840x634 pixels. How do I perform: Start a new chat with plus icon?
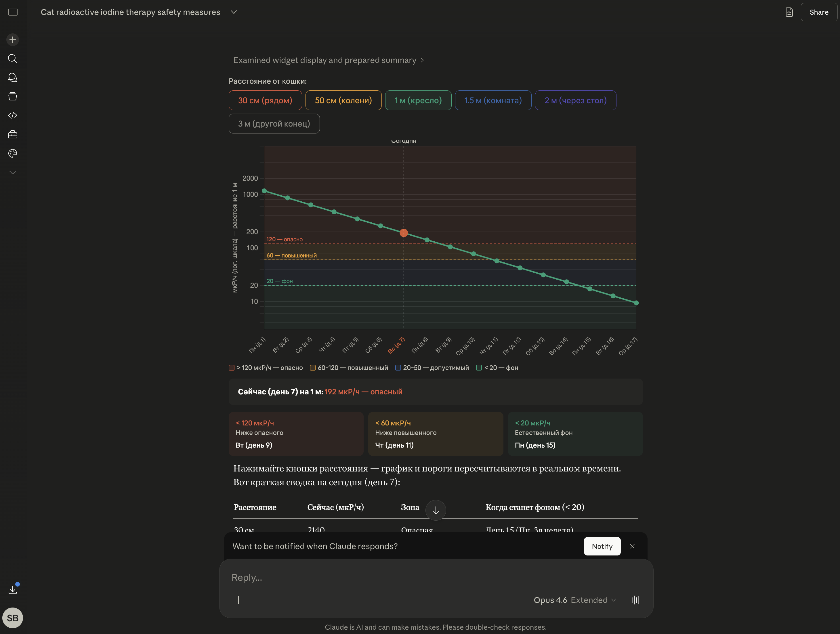pyautogui.click(x=13, y=40)
